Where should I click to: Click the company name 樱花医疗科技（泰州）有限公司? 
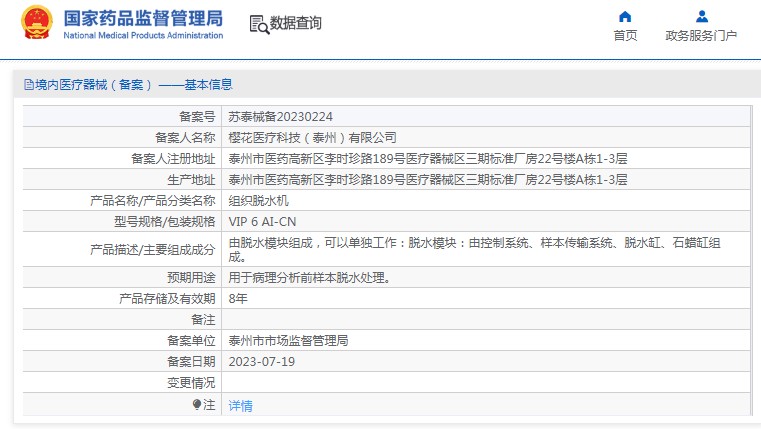tap(313, 137)
